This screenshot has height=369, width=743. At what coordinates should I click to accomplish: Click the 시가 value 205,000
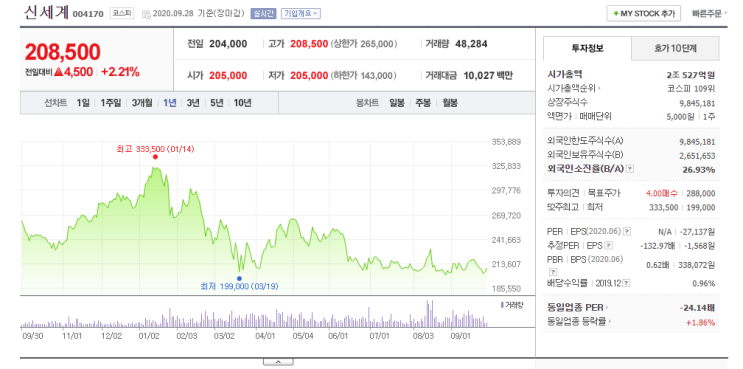(228, 75)
